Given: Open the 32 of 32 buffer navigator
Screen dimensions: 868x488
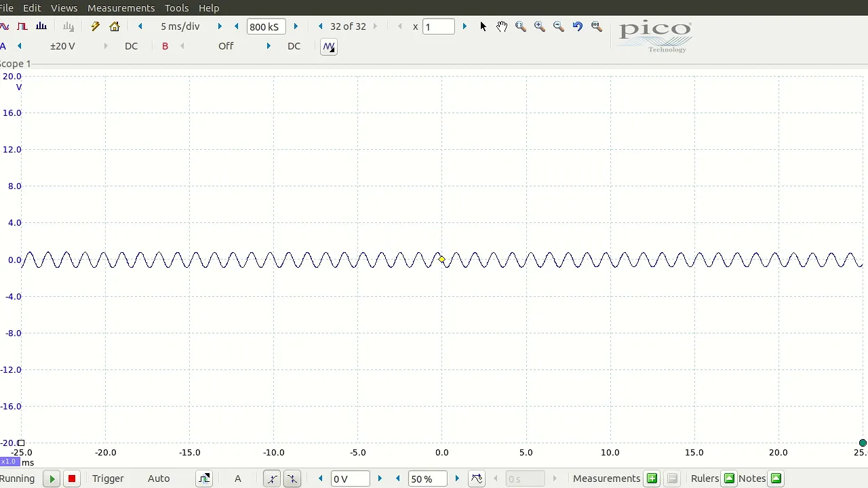Looking at the screenshot, I should (x=348, y=26).
